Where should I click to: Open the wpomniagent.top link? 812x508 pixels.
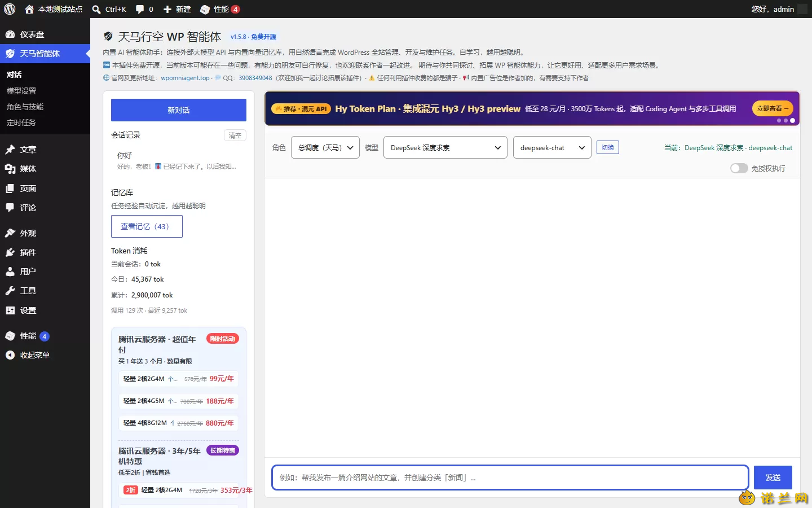pyautogui.click(x=185, y=78)
